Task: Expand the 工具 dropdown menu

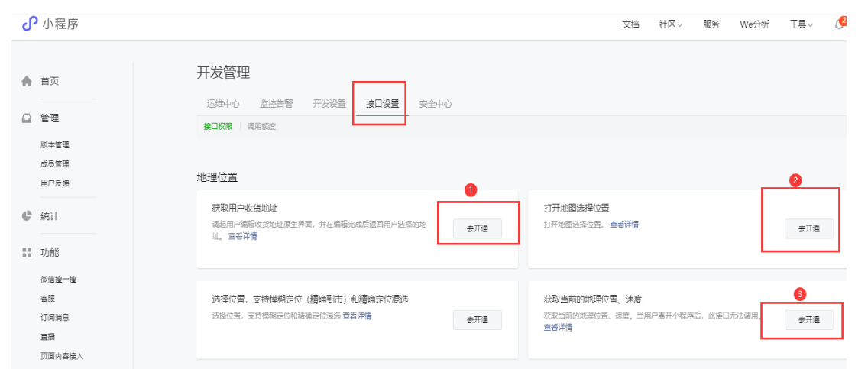Action: pyautogui.click(x=801, y=24)
